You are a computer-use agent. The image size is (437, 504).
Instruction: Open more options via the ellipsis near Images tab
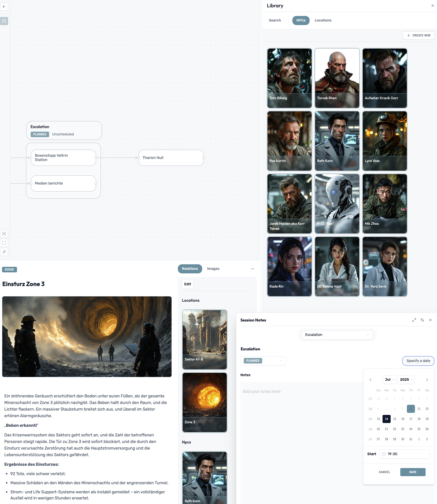pyautogui.click(x=252, y=269)
